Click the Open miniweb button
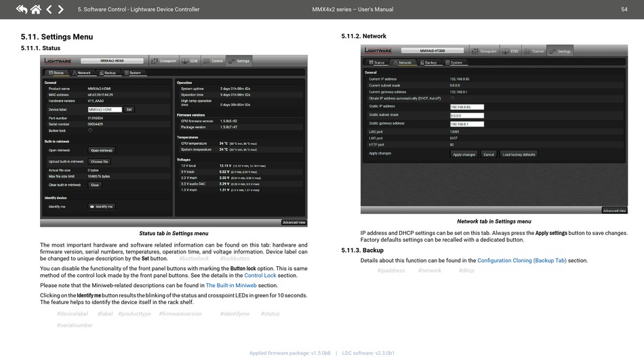Viewport: 644px width, 361px height. (x=102, y=150)
